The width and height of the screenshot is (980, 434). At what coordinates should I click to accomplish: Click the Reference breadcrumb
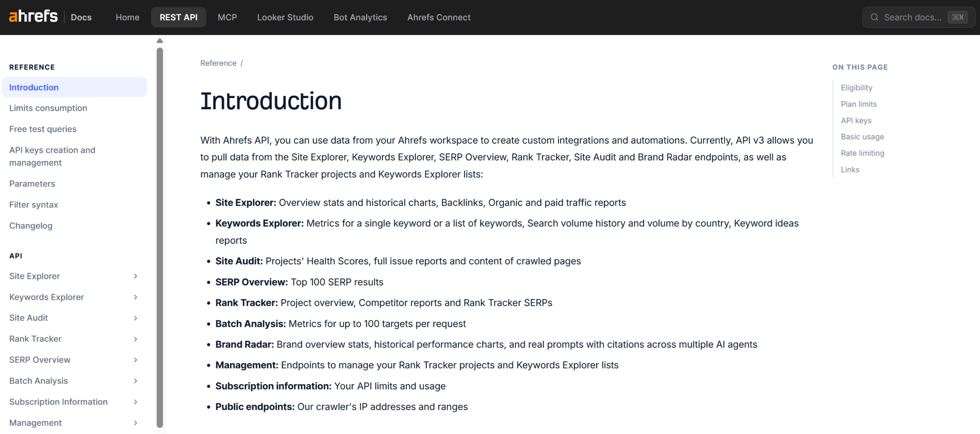pyautogui.click(x=218, y=63)
